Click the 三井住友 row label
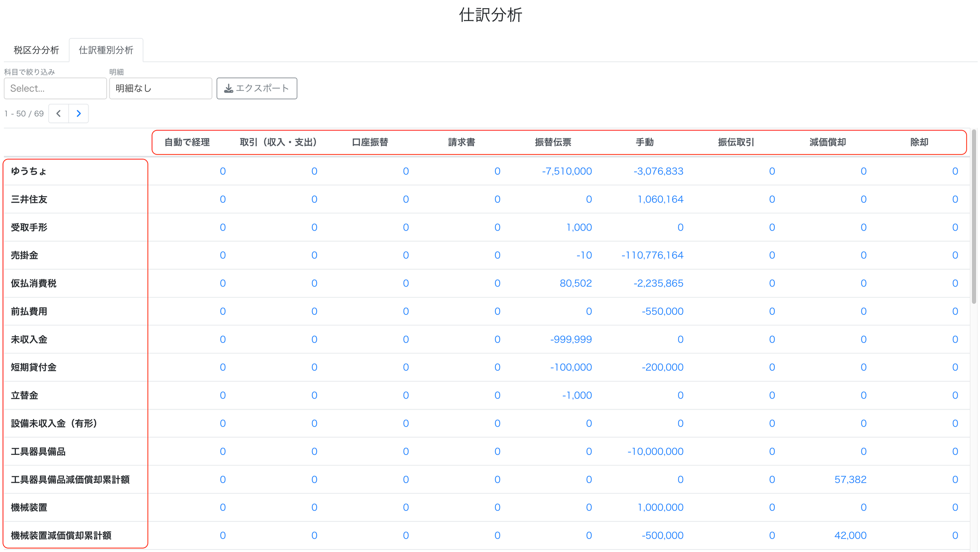The image size is (980, 552). tap(29, 199)
